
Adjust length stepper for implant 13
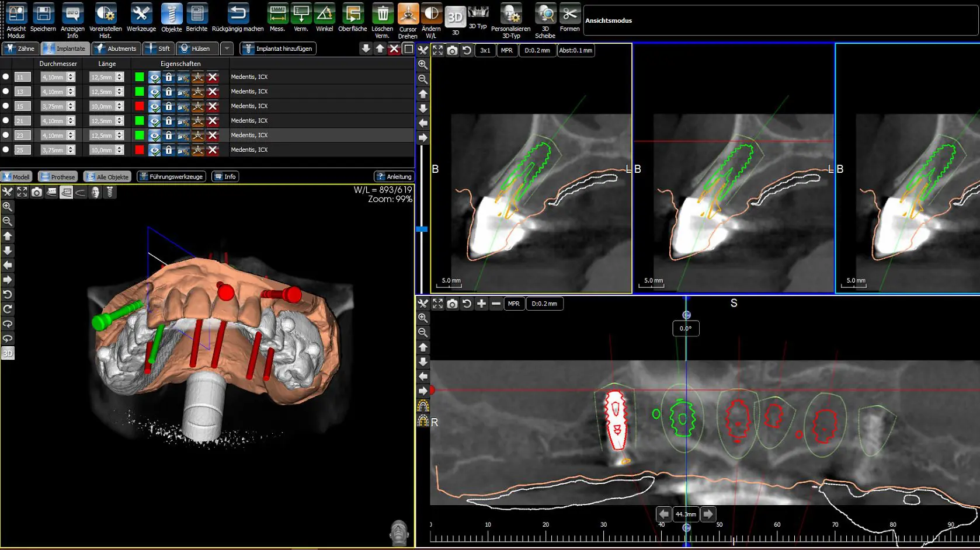(x=119, y=92)
